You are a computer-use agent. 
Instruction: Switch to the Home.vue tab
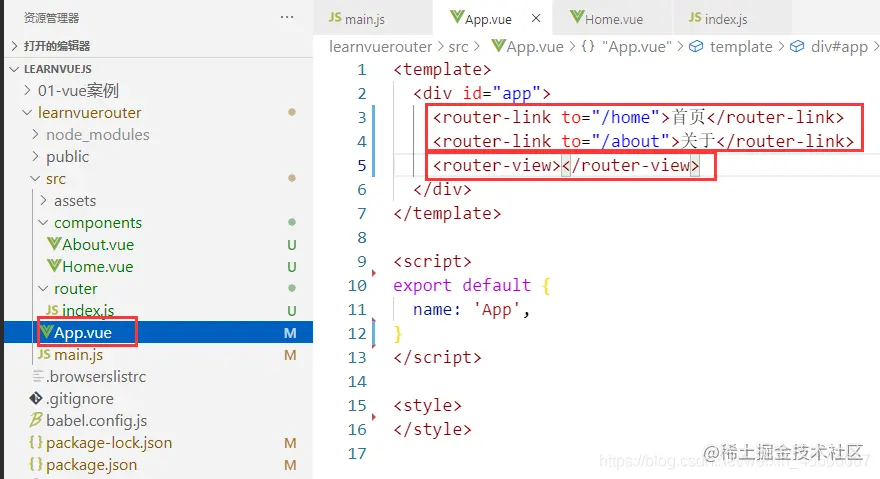pyautogui.click(x=612, y=19)
